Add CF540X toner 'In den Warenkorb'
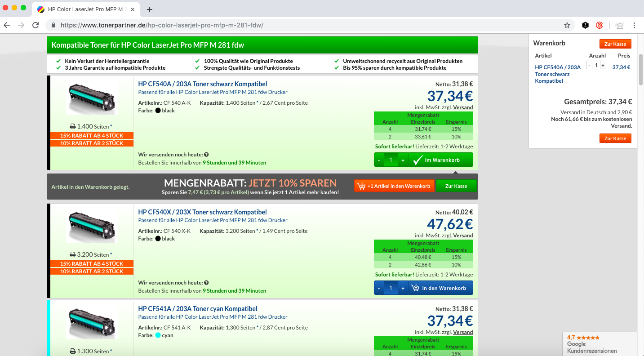This screenshot has width=644, height=356. (x=440, y=288)
